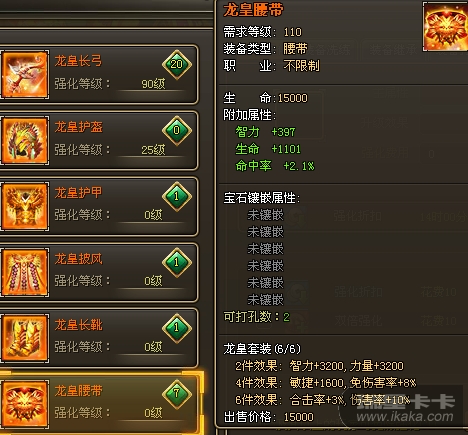Click the 龙皇长靴 boots icon
Viewport: 468px width, 435px height.
25,338
